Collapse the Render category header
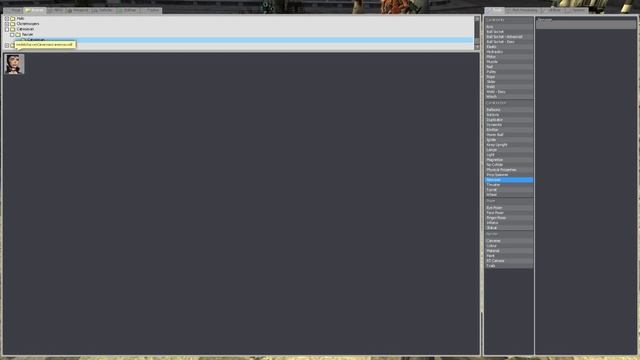This screenshot has width=640, height=360. coord(509,234)
